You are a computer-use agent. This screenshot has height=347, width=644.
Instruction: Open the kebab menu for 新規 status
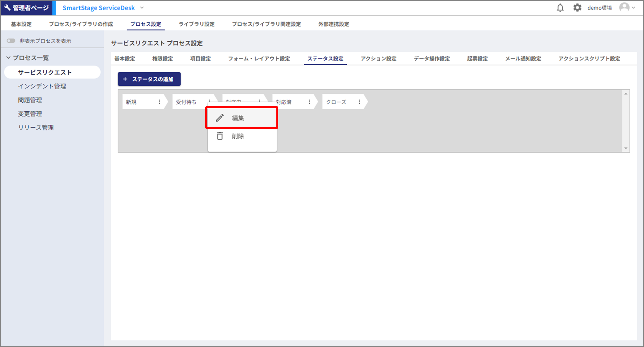coord(159,102)
